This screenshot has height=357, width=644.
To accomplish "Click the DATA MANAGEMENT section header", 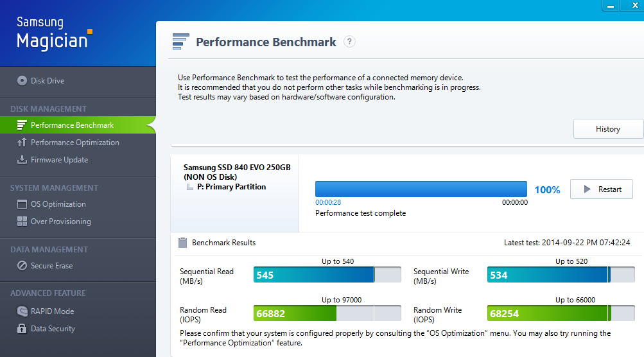I will pos(49,249).
